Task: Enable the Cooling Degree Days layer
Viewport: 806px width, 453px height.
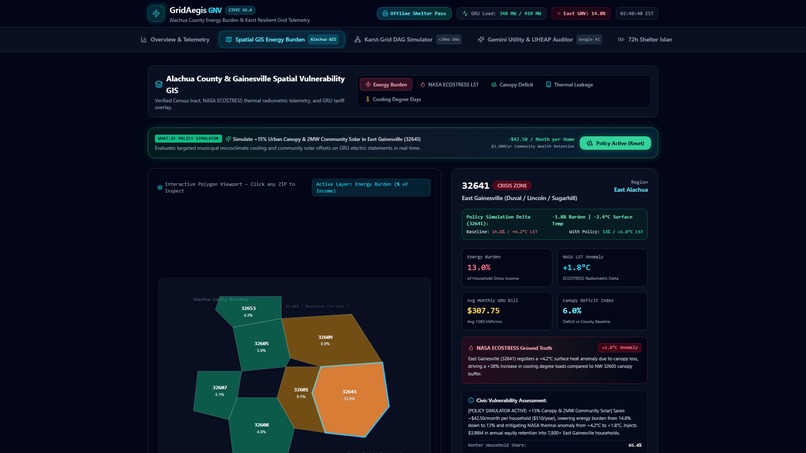Action: (393, 99)
